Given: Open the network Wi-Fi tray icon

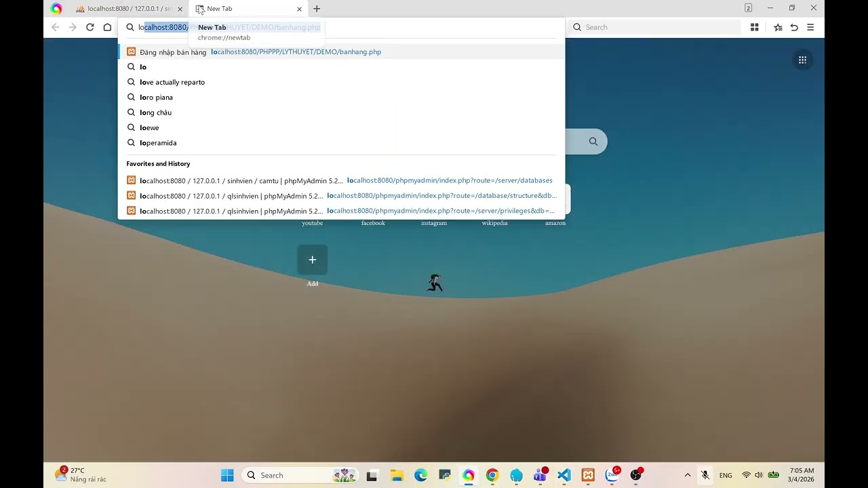Looking at the screenshot, I should [746, 475].
